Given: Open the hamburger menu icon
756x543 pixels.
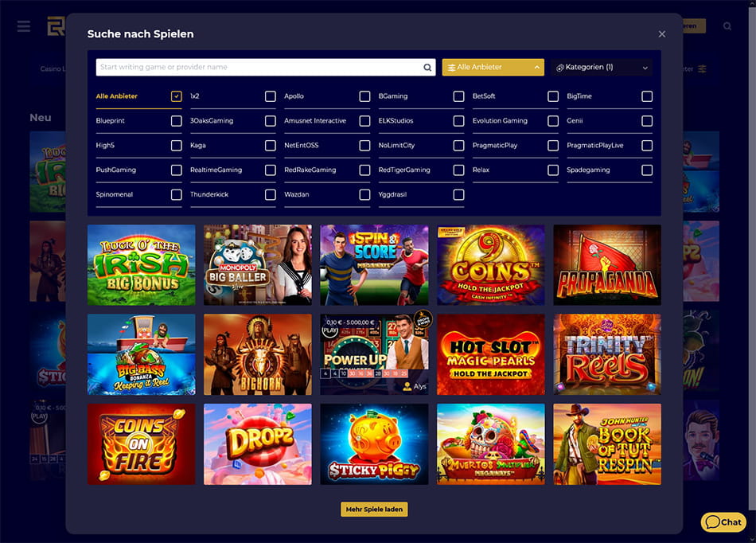Looking at the screenshot, I should pyautogui.click(x=24, y=26).
